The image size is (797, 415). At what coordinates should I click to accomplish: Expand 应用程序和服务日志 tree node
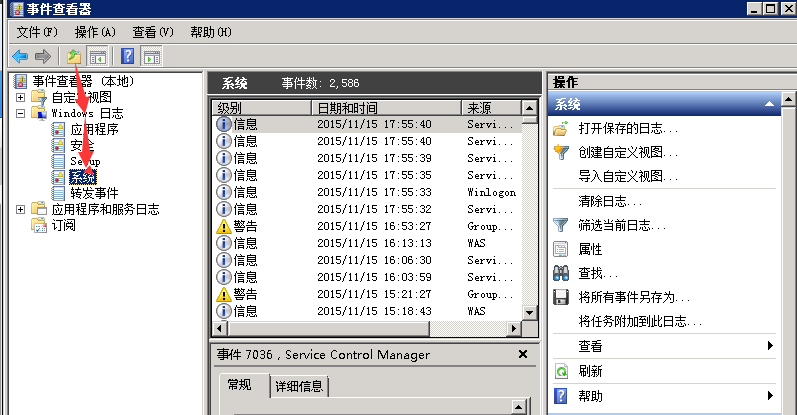coord(21,209)
